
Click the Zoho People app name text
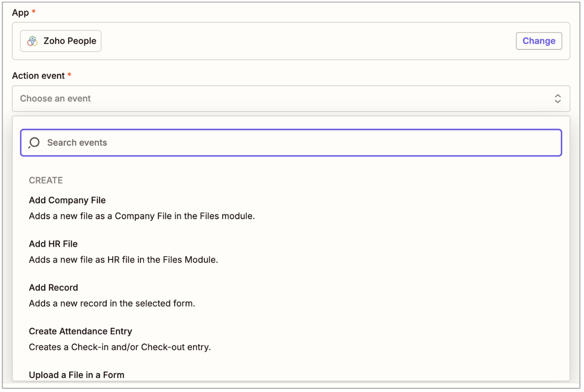coord(70,41)
